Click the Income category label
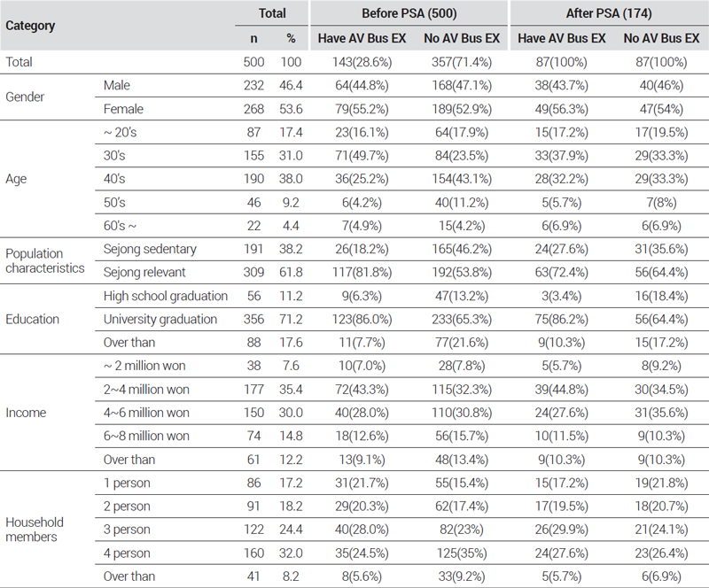Image resolution: width=709 pixels, height=588 pixels. coord(25,411)
